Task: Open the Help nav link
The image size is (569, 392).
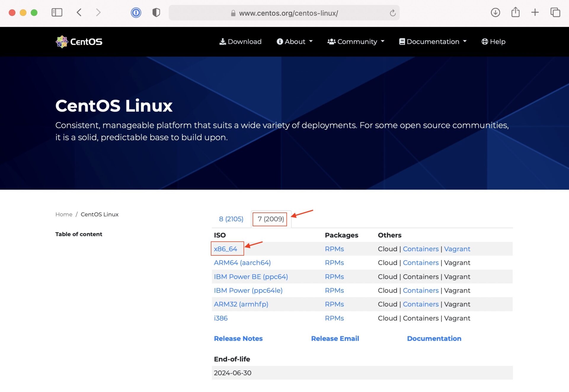Action: point(493,41)
